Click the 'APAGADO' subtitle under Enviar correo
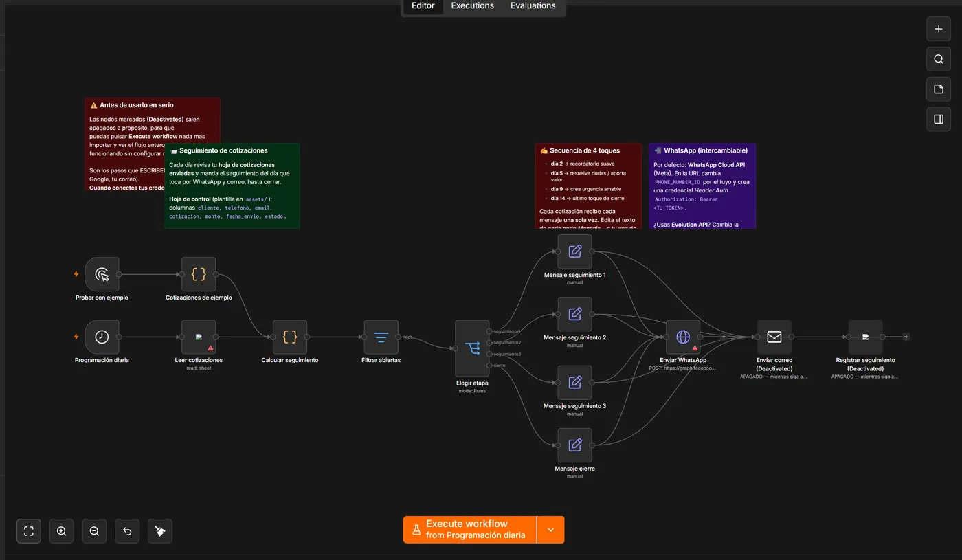Viewport: 962px width, 560px height. coord(774,377)
